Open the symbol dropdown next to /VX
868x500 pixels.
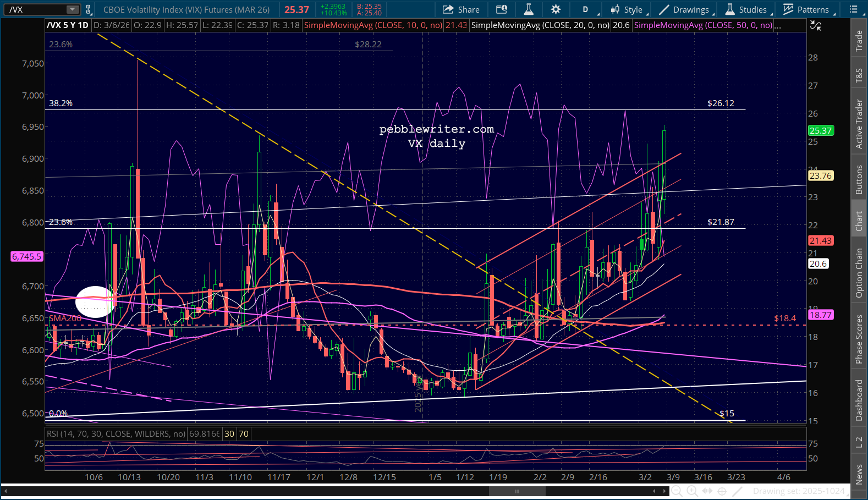[73, 9]
